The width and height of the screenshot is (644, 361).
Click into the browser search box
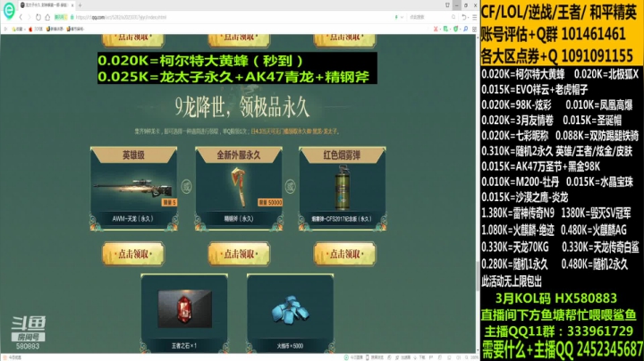[x=429, y=17]
